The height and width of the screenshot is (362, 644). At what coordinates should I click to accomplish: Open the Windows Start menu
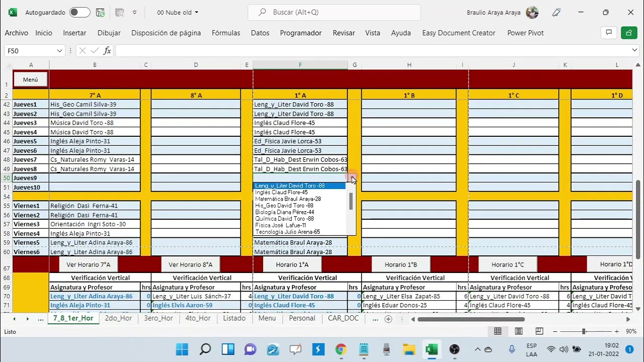tap(182, 349)
